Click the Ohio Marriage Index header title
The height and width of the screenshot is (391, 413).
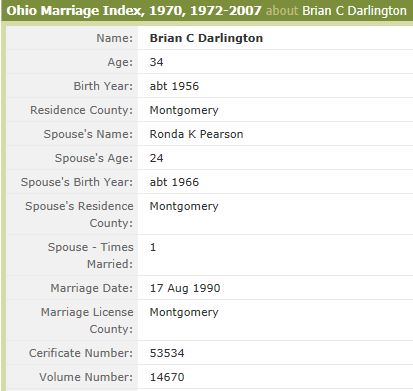pyautogui.click(x=134, y=11)
